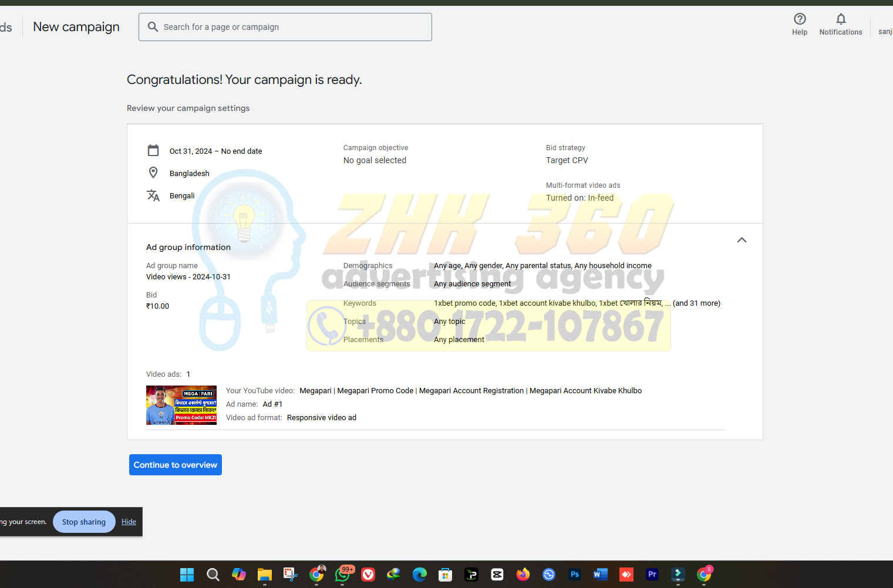Viewport: 893px width, 588px height.
Task: Click 'Turned on: In-feed' text
Action: pyautogui.click(x=580, y=198)
